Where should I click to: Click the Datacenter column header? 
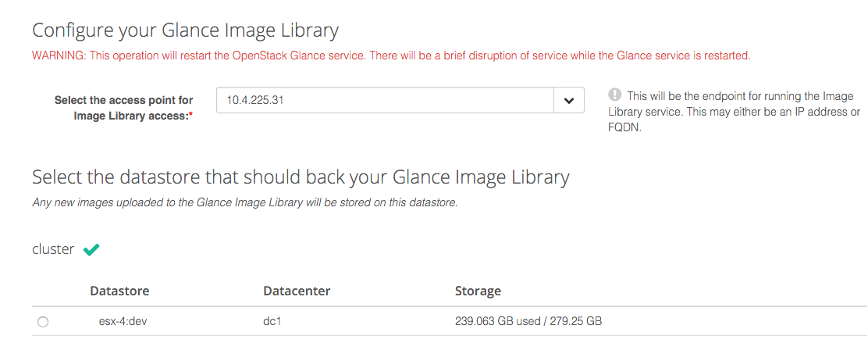click(x=297, y=291)
